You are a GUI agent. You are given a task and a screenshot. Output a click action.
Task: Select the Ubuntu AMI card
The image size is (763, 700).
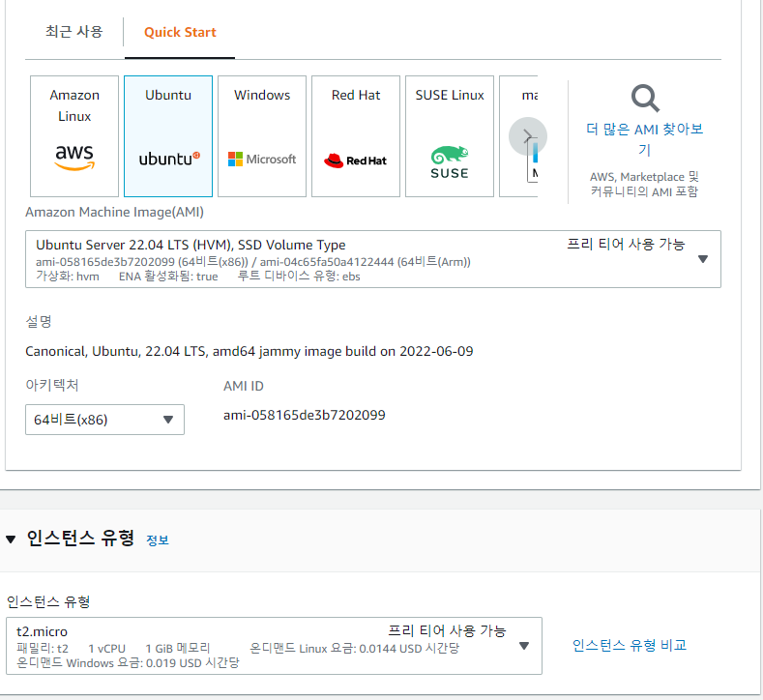168,136
